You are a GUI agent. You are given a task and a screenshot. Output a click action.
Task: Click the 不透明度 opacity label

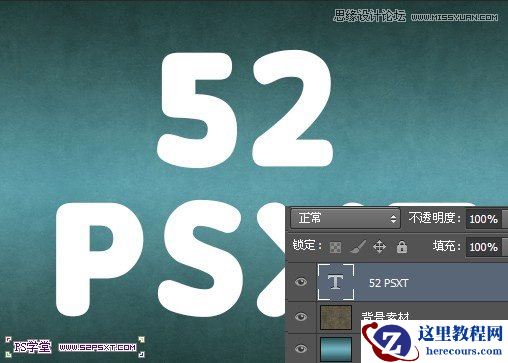coord(434,218)
